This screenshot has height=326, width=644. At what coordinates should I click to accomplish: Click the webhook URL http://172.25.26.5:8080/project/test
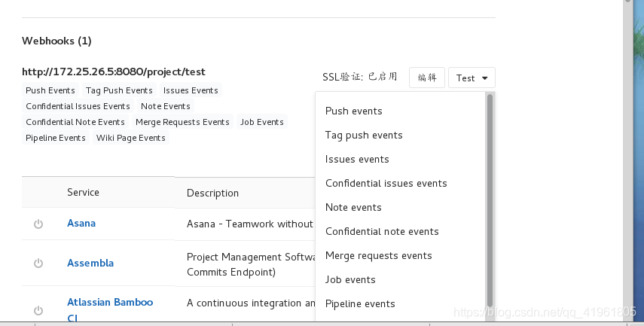[x=114, y=72]
